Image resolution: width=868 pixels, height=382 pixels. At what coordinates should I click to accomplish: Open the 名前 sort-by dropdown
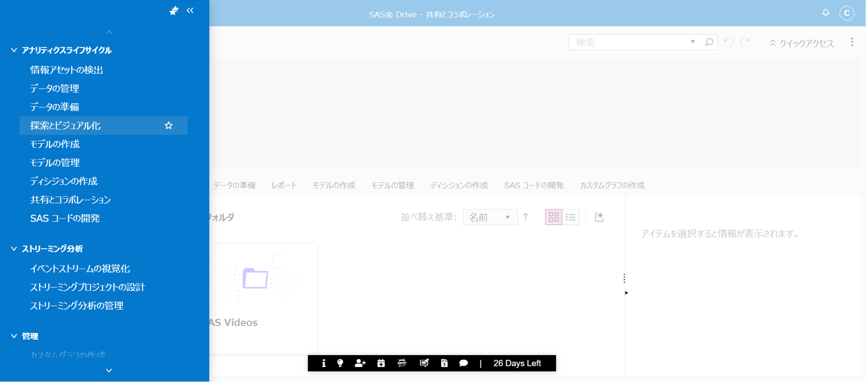coord(490,217)
